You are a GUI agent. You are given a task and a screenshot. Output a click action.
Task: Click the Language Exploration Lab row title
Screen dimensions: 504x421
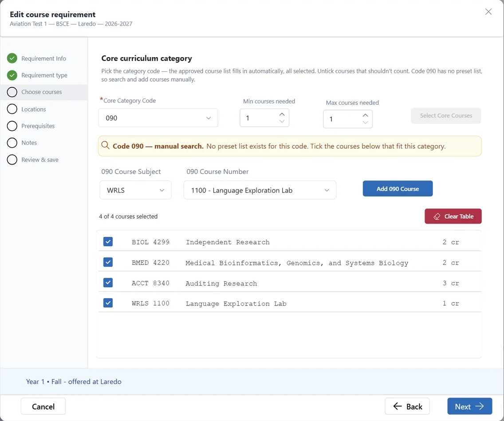(236, 304)
